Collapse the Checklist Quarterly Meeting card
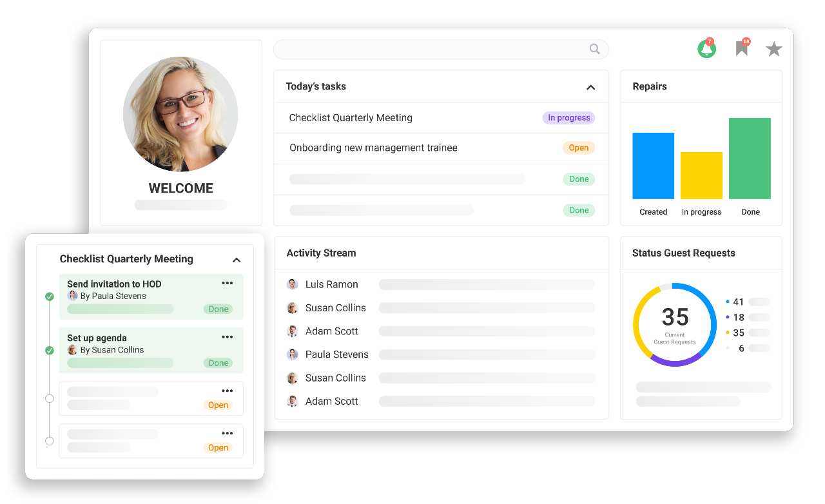Screen dimensions: 825x504 coord(237,260)
